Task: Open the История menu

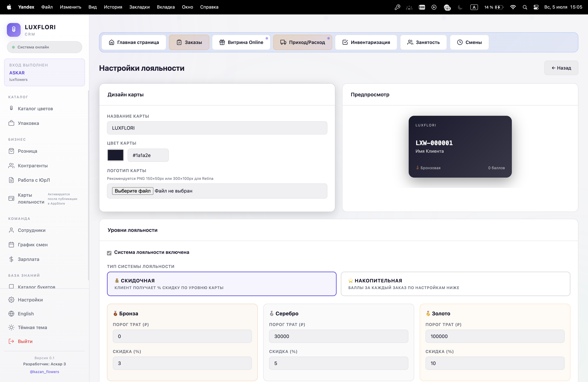Action: click(113, 7)
